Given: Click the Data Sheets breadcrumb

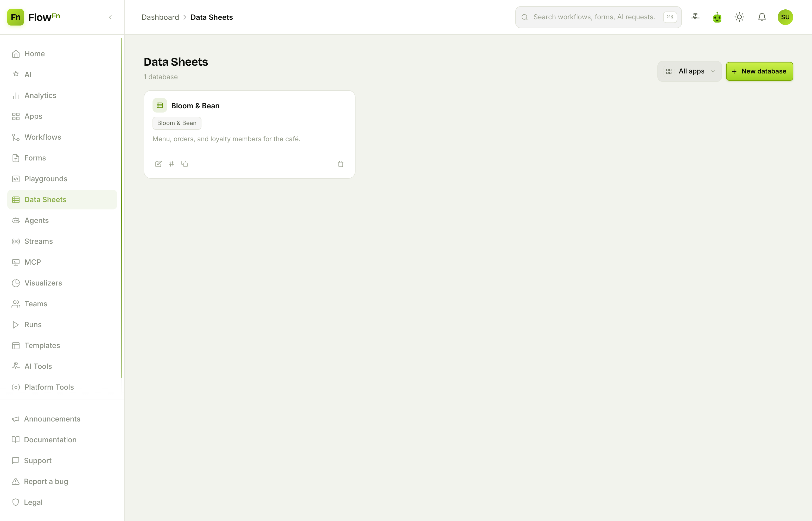Looking at the screenshot, I should click(212, 17).
